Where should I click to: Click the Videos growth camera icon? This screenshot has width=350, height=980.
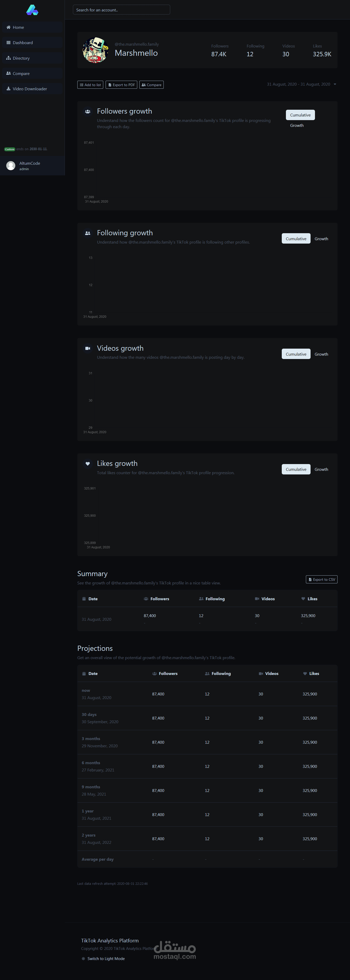(x=87, y=348)
